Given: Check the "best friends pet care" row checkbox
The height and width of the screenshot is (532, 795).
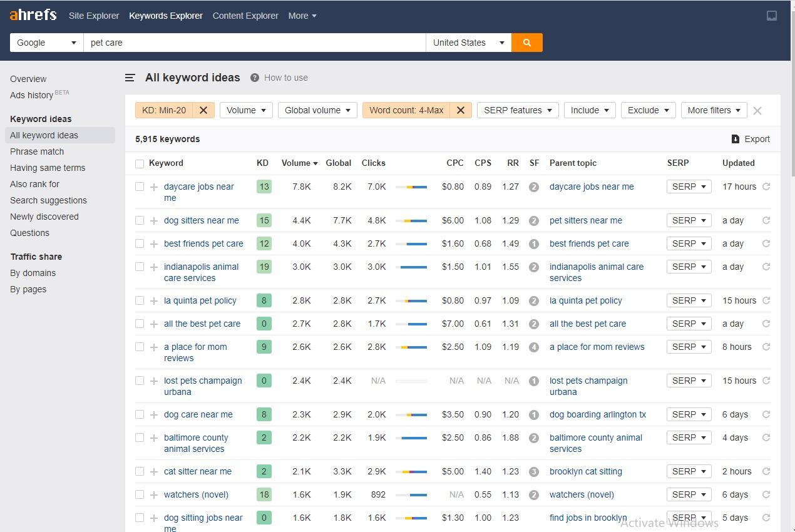Looking at the screenshot, I should click(140, 243).
